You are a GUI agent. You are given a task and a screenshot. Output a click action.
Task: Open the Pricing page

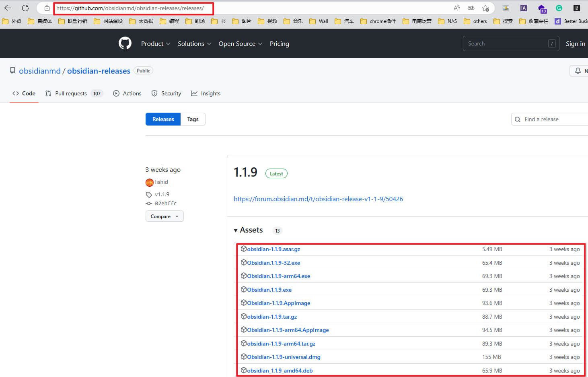click(x=280, y=43)
